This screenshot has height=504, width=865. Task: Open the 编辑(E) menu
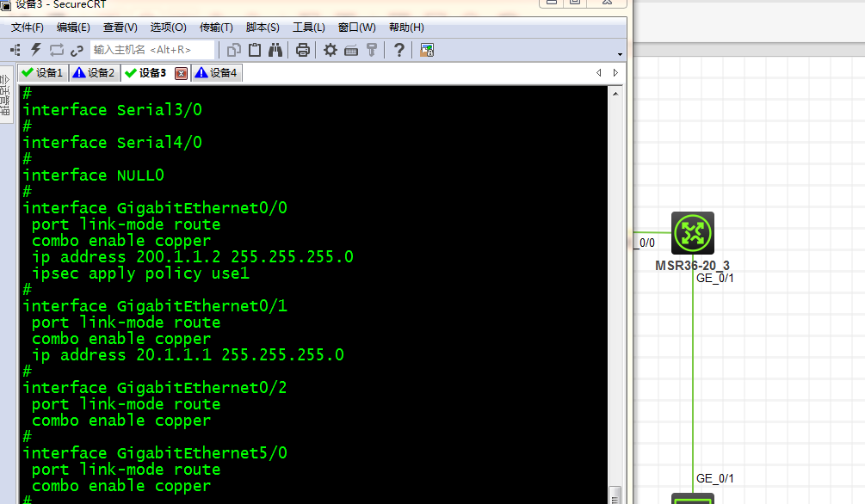pos(73,28)
